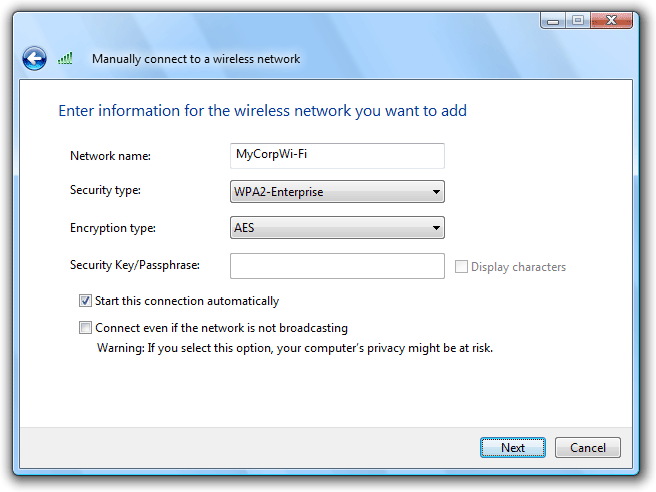
Task: Dismiss the wizard with Cancel button
Action: [588, 448]
